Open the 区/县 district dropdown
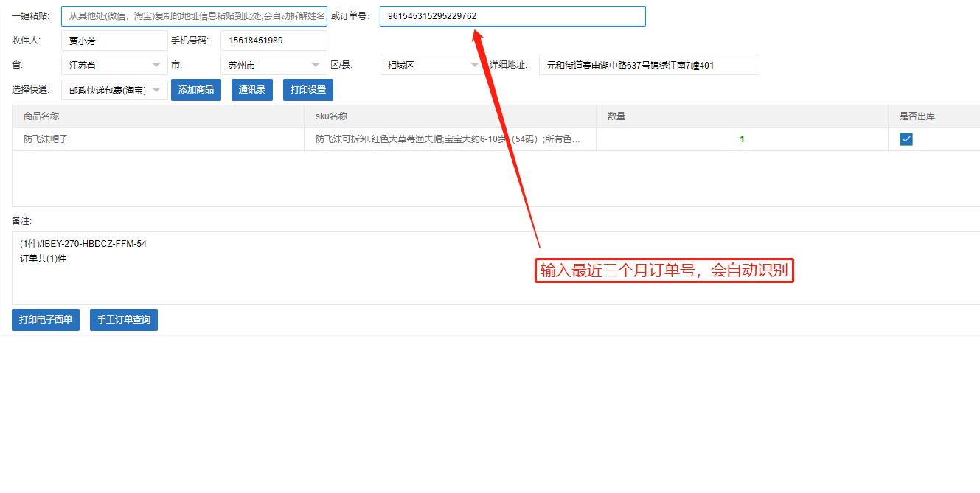Viewport: 980px width, 493px height. point(432,65)
